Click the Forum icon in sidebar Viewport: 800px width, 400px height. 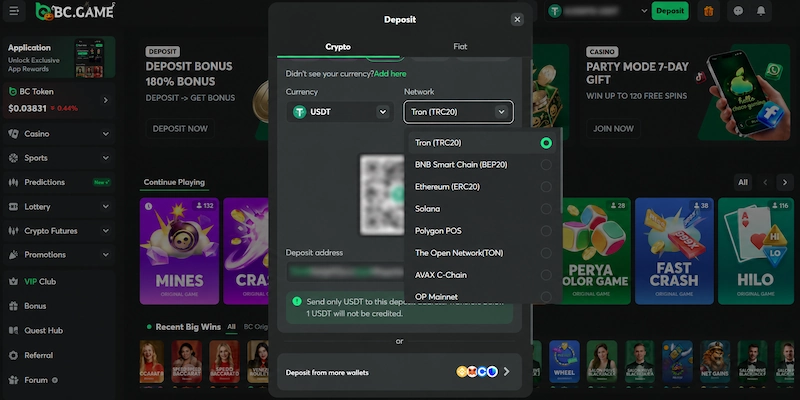(13, 380)
